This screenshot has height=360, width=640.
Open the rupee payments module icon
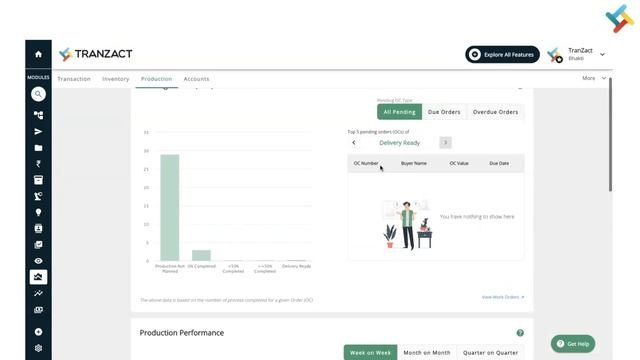tap(38, 164)
